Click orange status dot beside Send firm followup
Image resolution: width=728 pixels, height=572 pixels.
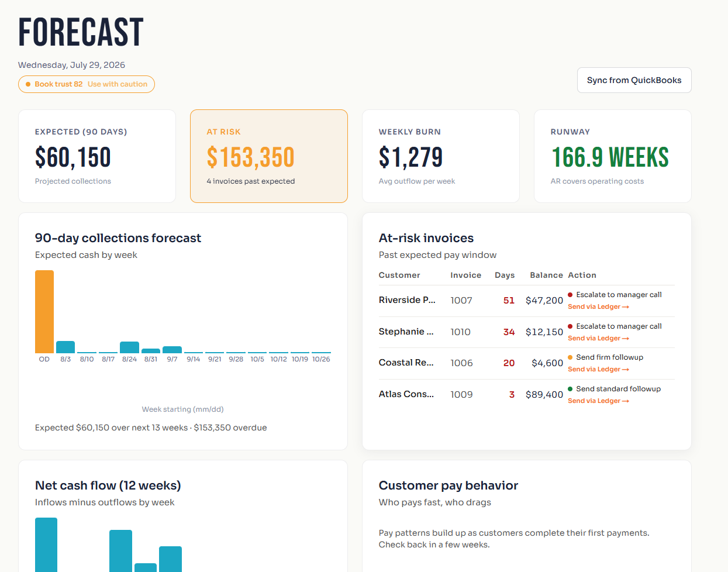pos(570,357)
